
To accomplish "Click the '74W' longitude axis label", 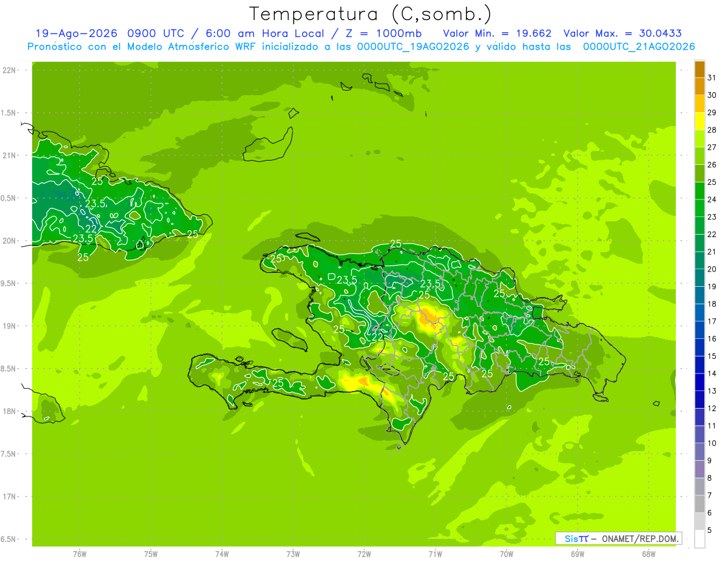I will tap(222, 554).
